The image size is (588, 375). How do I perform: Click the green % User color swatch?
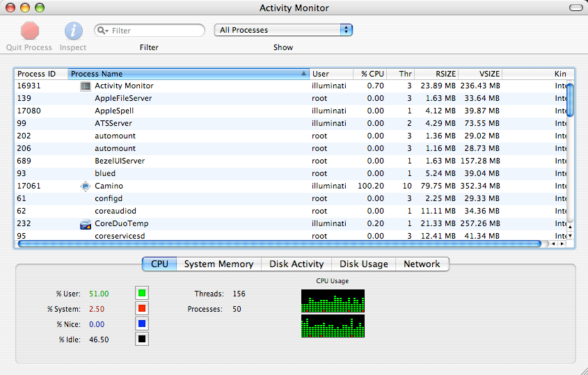tap(142, 293)
